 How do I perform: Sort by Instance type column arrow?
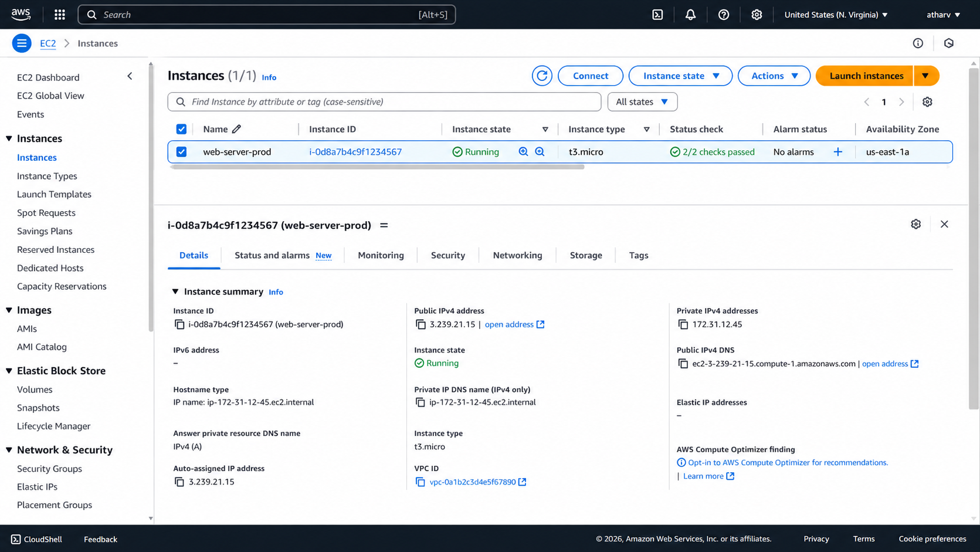click(x=646, y=129)
